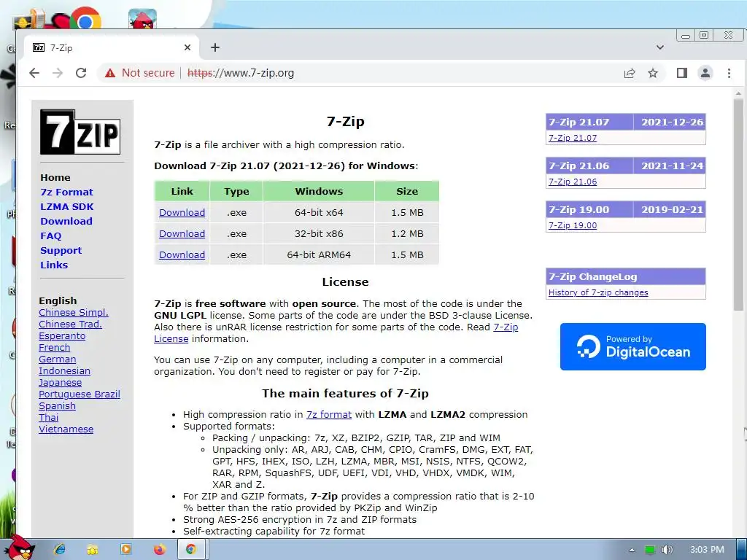
Task: Click the DigitalOcean banner
Action: (632, 346)
